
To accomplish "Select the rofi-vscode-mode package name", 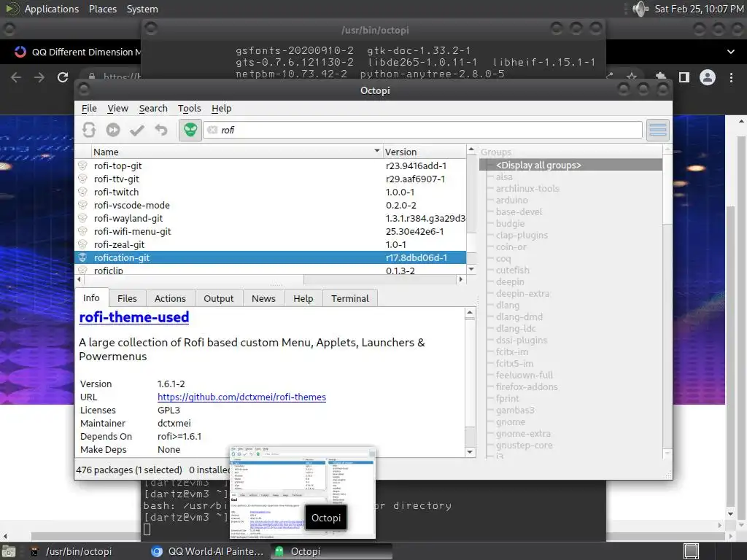I will tap(131, 205).
